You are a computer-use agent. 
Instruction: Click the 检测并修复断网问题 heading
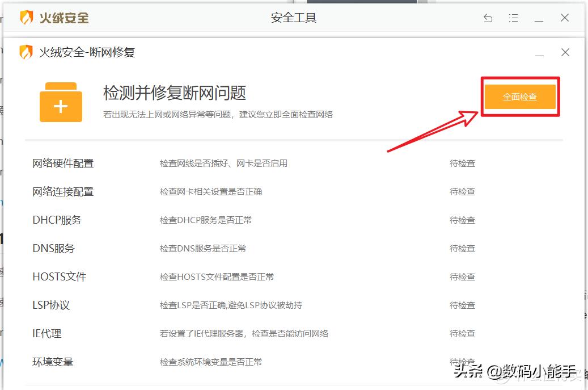(x=174, y=93)
